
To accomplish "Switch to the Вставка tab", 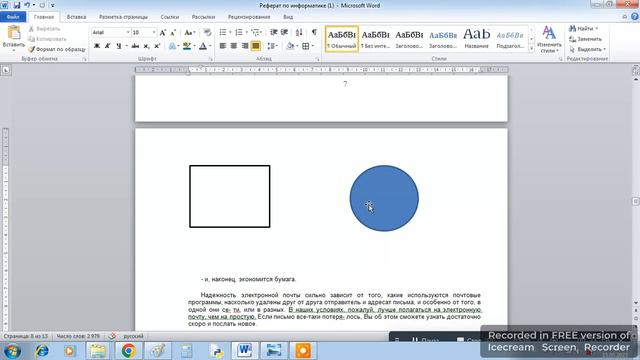I will pos(76,17).
